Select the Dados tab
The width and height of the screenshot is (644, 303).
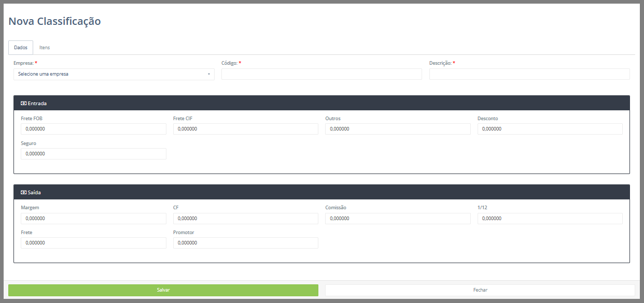21,48
